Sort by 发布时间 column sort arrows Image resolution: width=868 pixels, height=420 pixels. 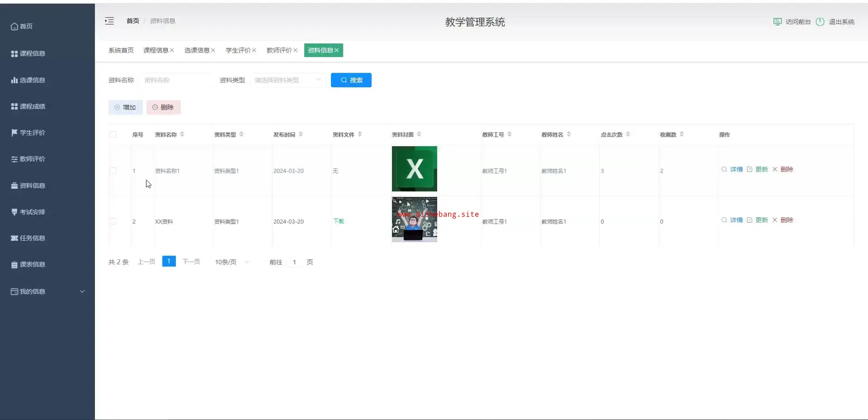pyautogui.click(x=301, y=134)
